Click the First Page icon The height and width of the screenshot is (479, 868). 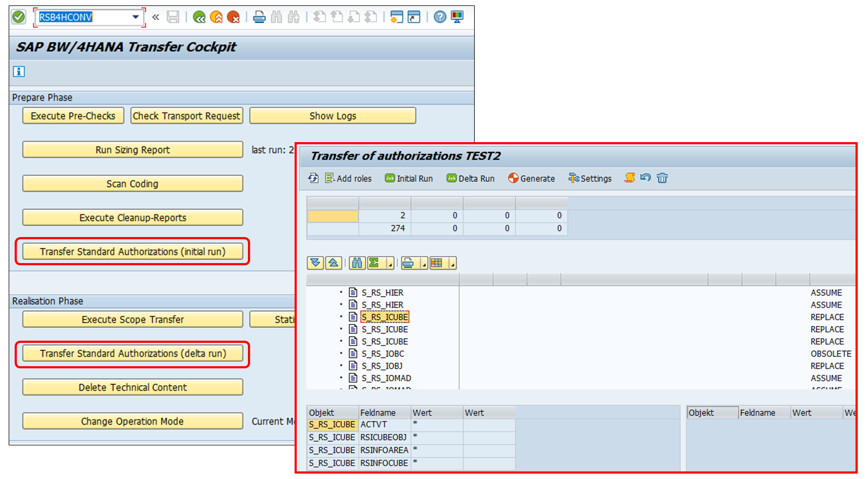[320, 17]
